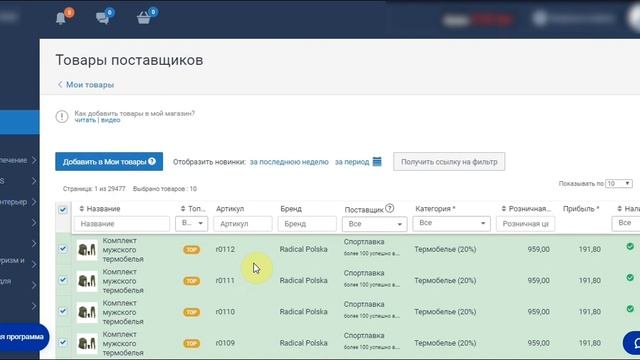Open the shopping basket icon
The width and height of the screenshot is (640, 360).
coord(144,18)
